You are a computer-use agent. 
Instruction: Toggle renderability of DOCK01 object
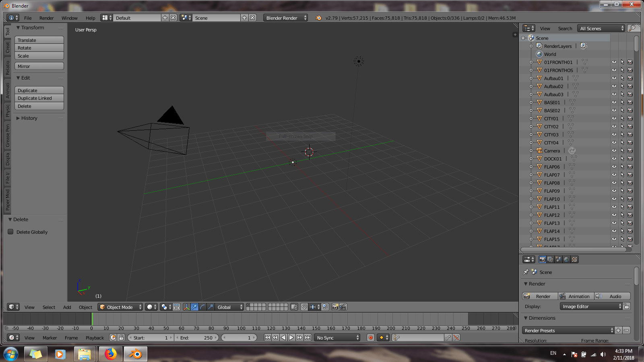click(x=630, y=159)
